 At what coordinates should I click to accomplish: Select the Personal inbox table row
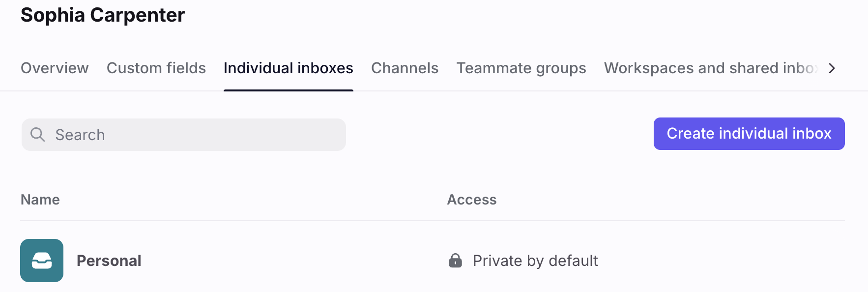click(x=433, y=261)
